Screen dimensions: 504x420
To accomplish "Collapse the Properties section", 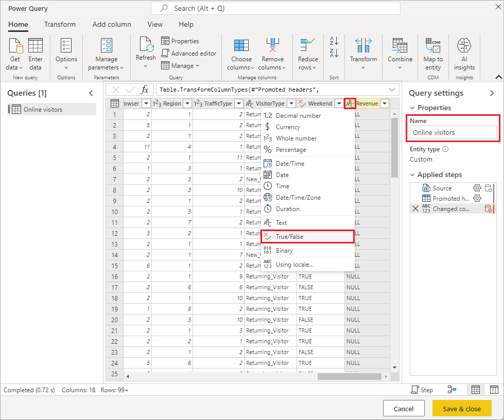I will tap(412, 108).
